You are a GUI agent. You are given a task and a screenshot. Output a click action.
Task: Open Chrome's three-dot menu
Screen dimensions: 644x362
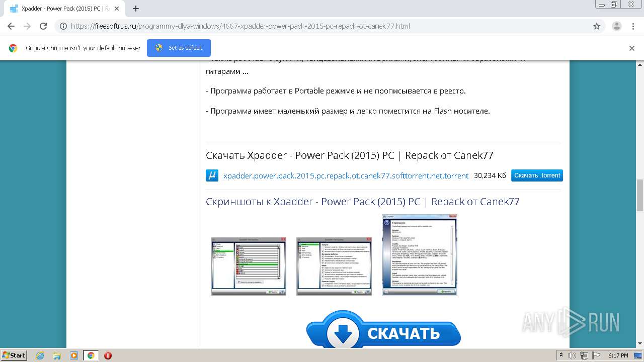point(632,26)
